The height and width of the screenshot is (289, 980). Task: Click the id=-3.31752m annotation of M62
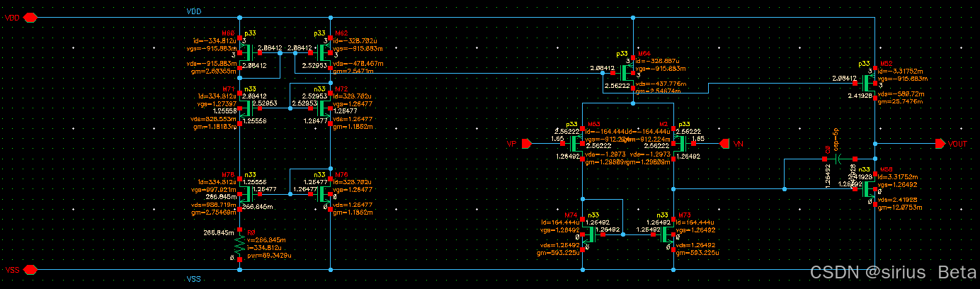tap(900, 70)
